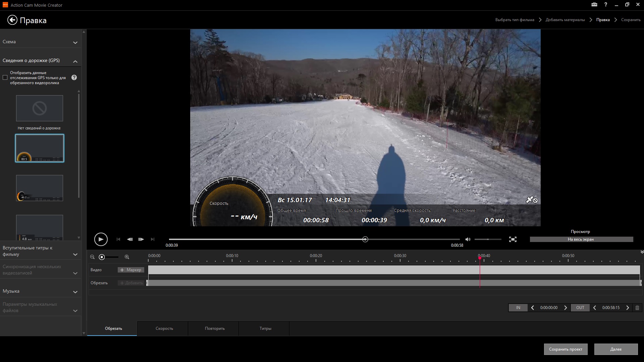Add a marker with Маркер button
The width and height of the screenshot is (644, 362).
click(x=131, y=270)
